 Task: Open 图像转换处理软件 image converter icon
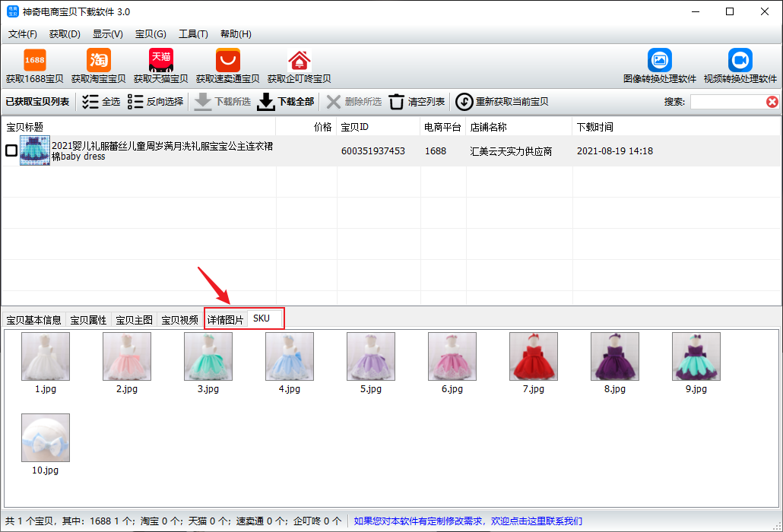pos(659,60)
